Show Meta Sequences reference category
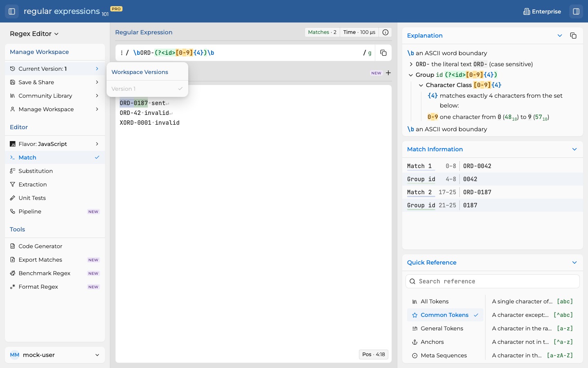Screen dimensions: 588x368 coord(445,355)
